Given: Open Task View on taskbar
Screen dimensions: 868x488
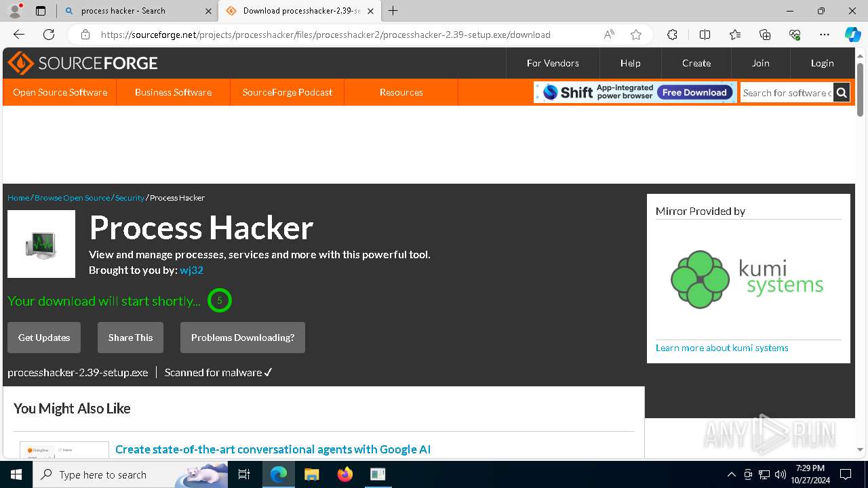Looking at the screenshot, I should pos(244,474).
